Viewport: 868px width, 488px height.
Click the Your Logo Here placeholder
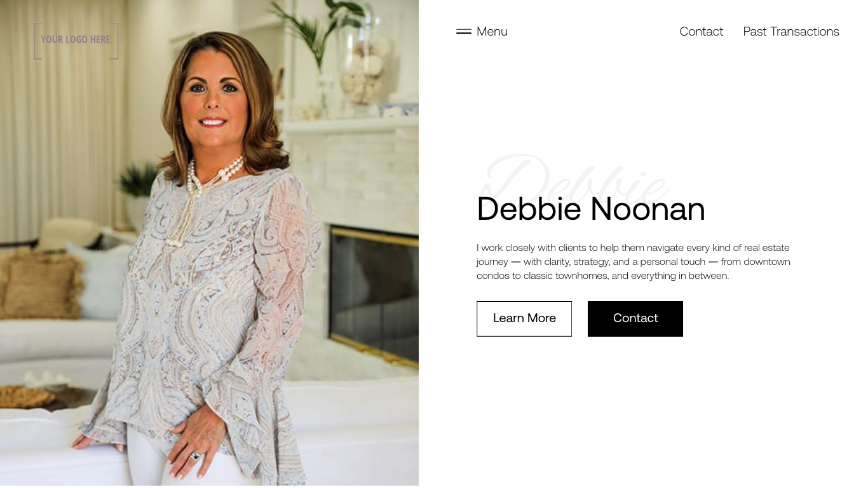(76, 41)
